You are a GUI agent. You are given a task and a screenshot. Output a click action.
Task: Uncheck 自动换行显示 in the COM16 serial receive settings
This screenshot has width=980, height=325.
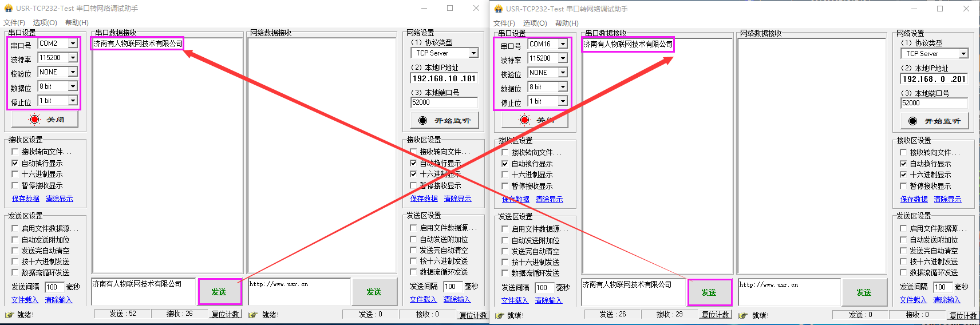[505, 164]
